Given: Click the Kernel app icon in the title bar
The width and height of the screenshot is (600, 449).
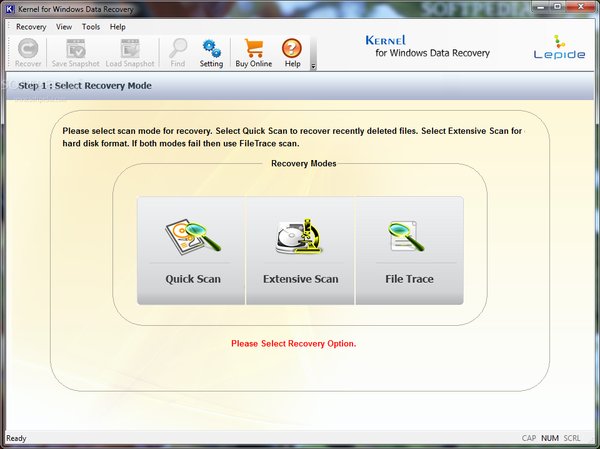Looking at the screenshot, I should [10, 8].
